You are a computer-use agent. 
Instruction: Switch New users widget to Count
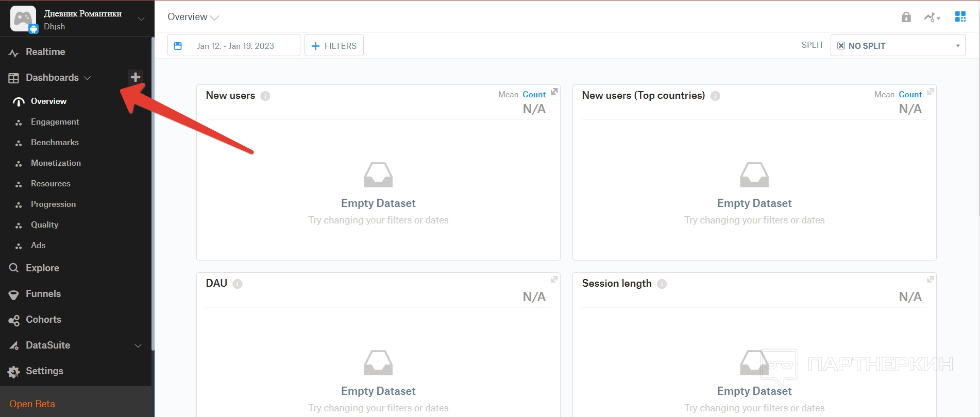(534, 95)
